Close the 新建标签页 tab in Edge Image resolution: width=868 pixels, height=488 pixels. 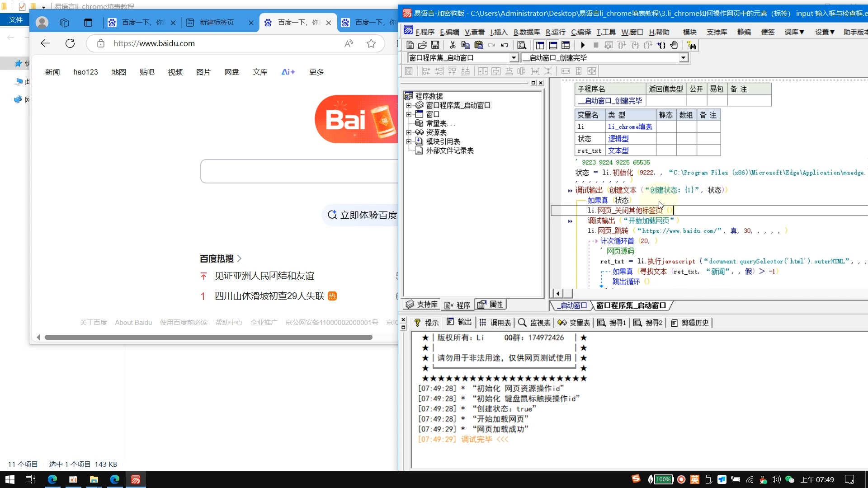[251, 23]
